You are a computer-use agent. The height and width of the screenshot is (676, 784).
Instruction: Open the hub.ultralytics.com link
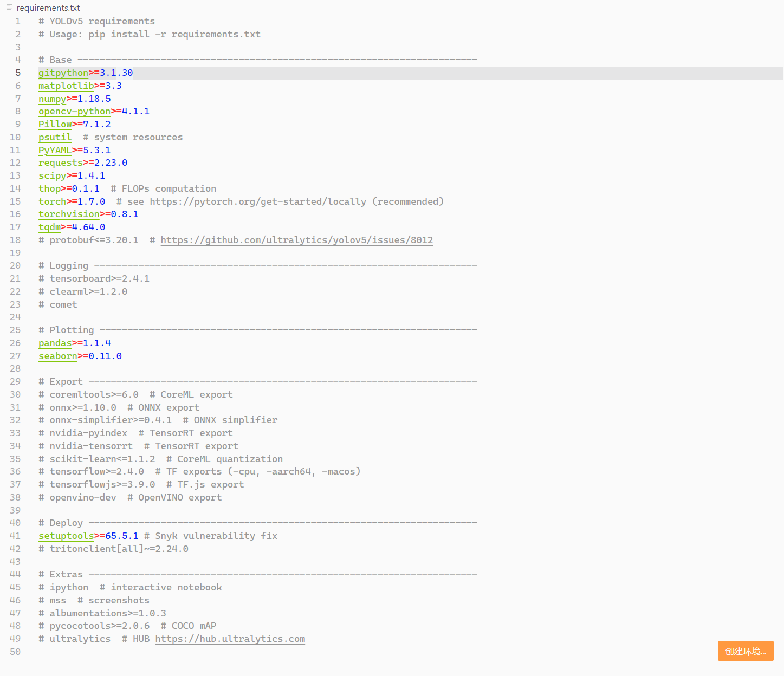pyautogui.click(x=230, y=639)
